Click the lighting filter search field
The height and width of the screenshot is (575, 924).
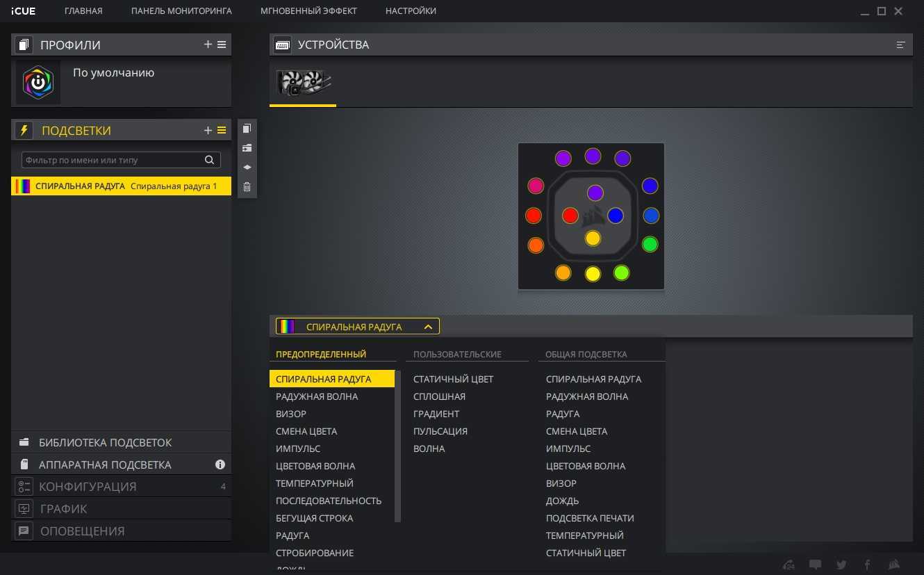point(113,160)
